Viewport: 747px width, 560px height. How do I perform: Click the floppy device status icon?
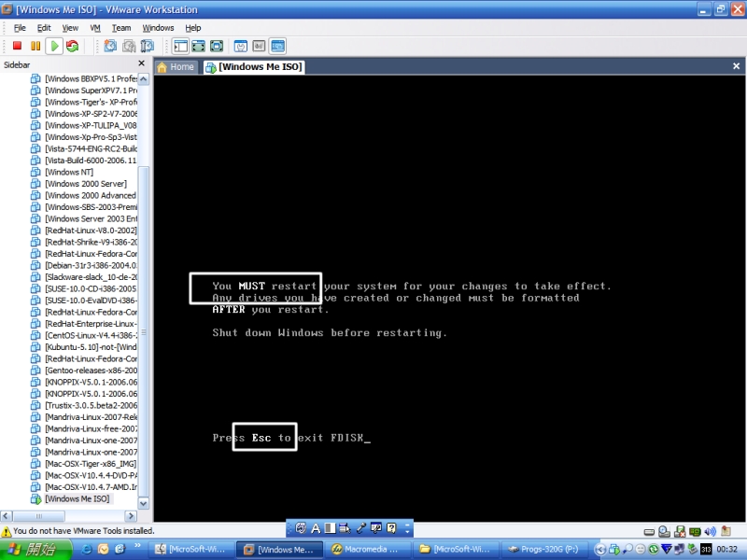pos(680,531)
